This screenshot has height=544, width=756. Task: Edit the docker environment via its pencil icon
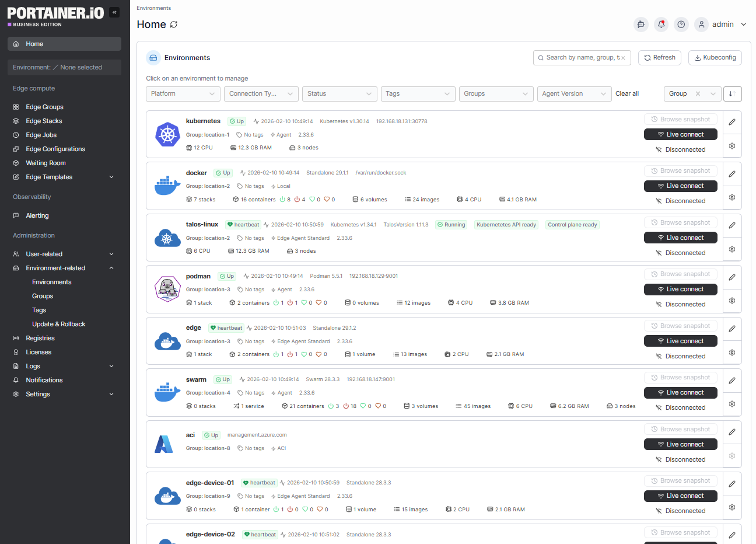click(x=732, y=174)
